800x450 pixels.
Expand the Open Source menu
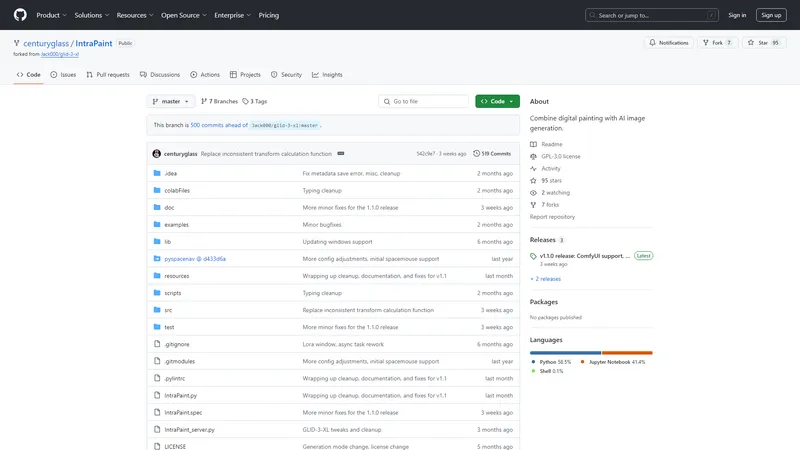coord(184,15)
